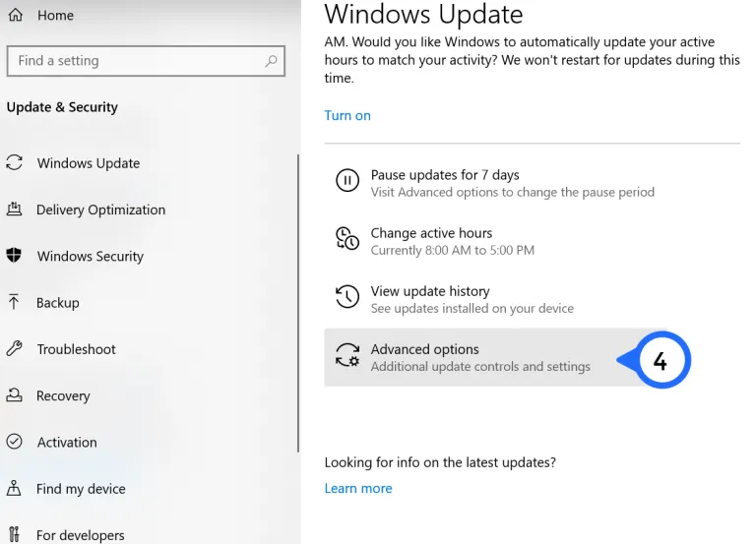Click the Troubleshoot wrench icon
756x544 pixels.
tap(15, 348)
